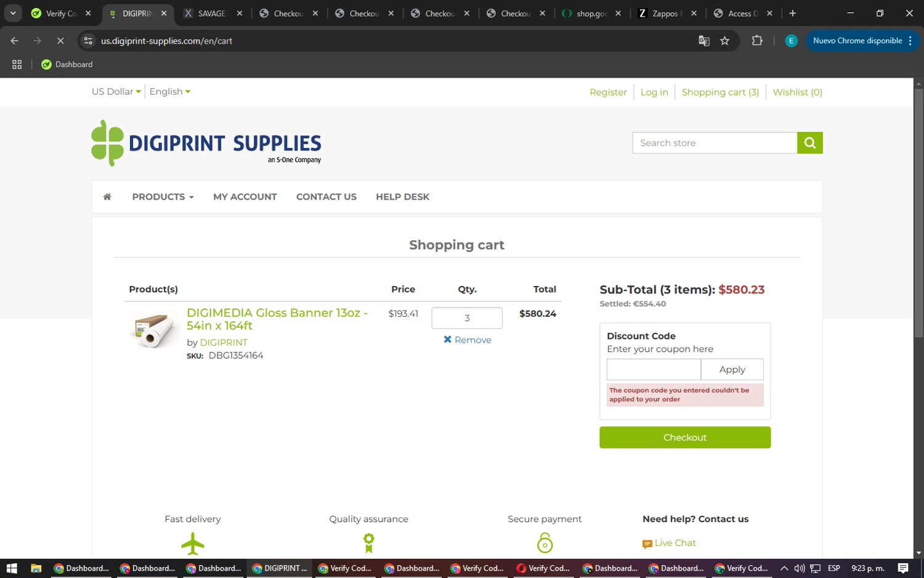
Task: Open the Nuevo Chrome disponible menu
Action: coord(862,41)
